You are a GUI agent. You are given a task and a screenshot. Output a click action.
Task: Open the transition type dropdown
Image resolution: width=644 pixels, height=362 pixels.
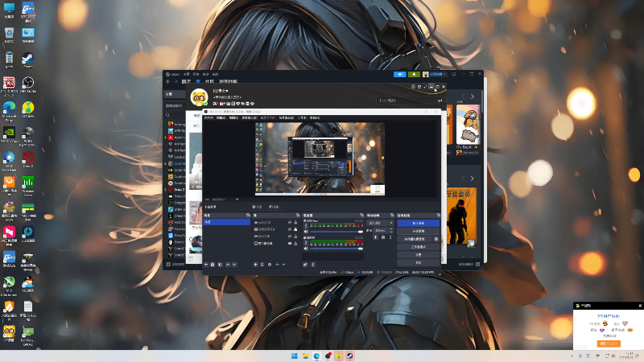tap(380, 223)
